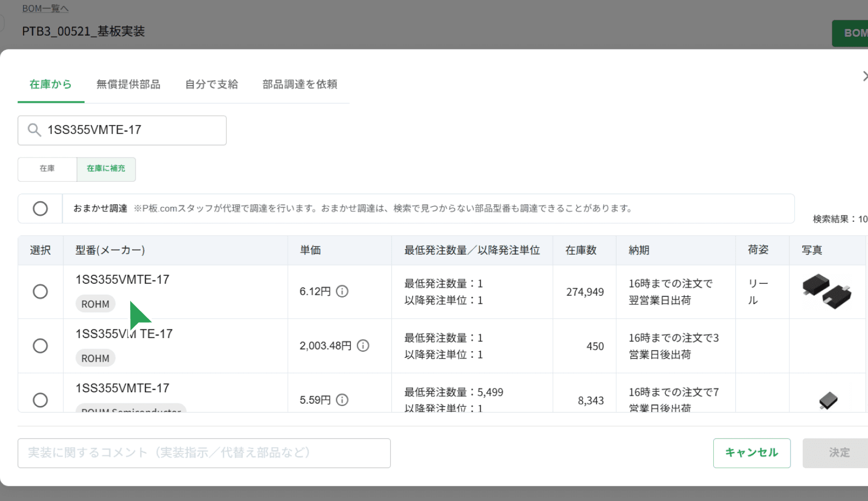Click the 実装に関するコメント input field
The height and width of the screenshot is (501, 868).
coord(204,453)
